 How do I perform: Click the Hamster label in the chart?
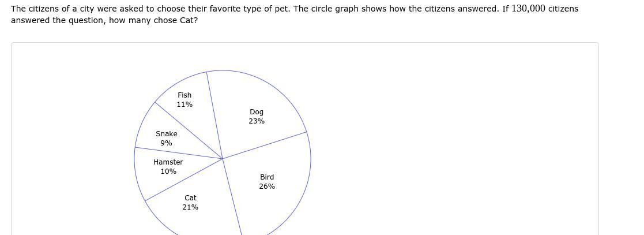168,162
